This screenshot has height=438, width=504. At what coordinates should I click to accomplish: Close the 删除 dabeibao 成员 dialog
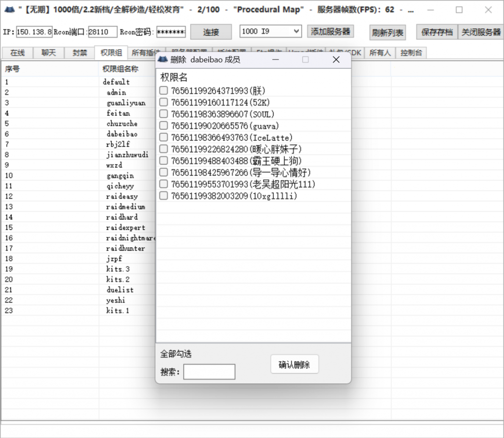336,60
